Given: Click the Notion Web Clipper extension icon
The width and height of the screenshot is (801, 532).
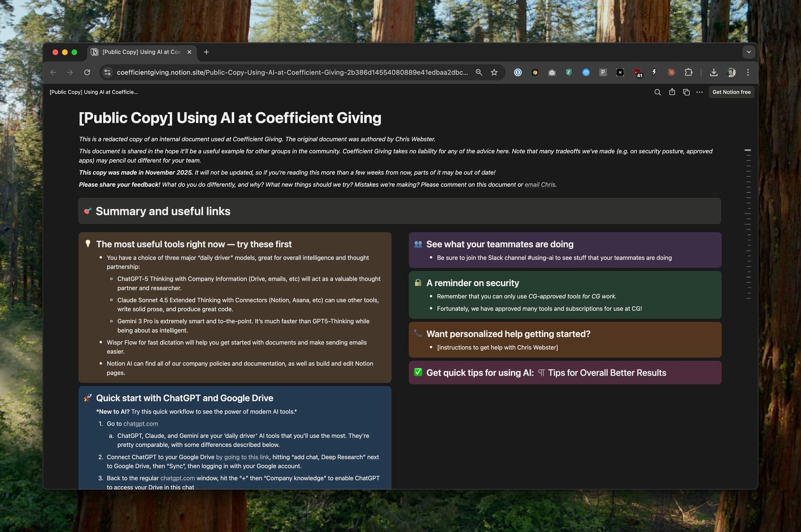Looking at the screenshot, I should pyautogui.click(x=620, y=72).
